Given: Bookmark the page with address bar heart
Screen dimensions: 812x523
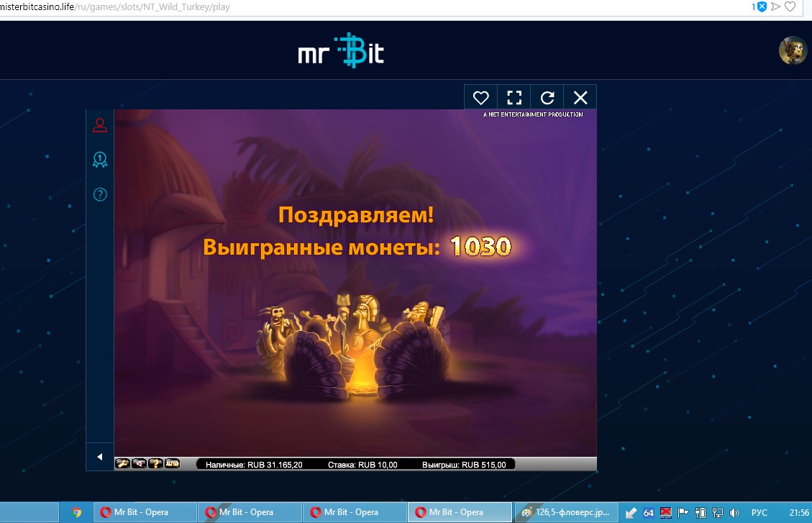Looking at the screenshot, I should click(x=790, y=6).
